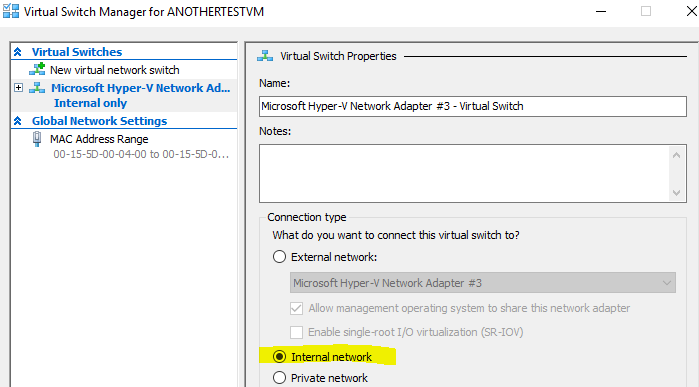This screenshot has width=699, height=387.
Task: Click the Virtual Switch Properties header icon
Action: 265,56
